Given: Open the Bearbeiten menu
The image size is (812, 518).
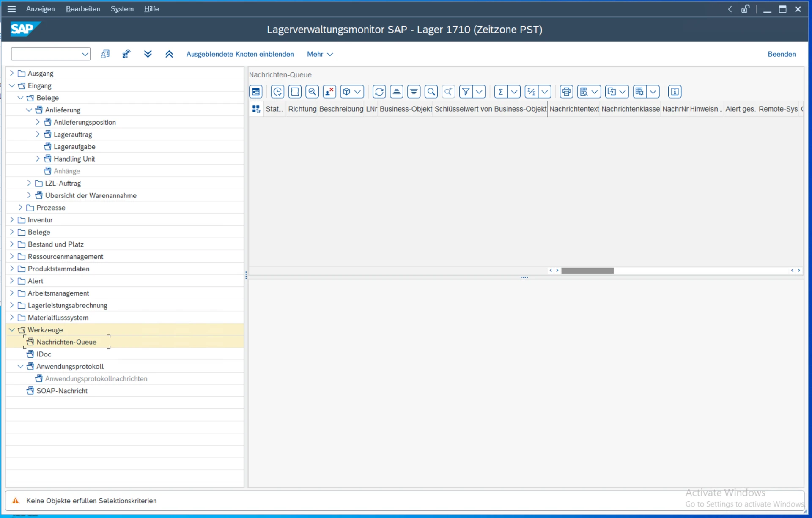Looking at the screenshot, I should [83, 9].
